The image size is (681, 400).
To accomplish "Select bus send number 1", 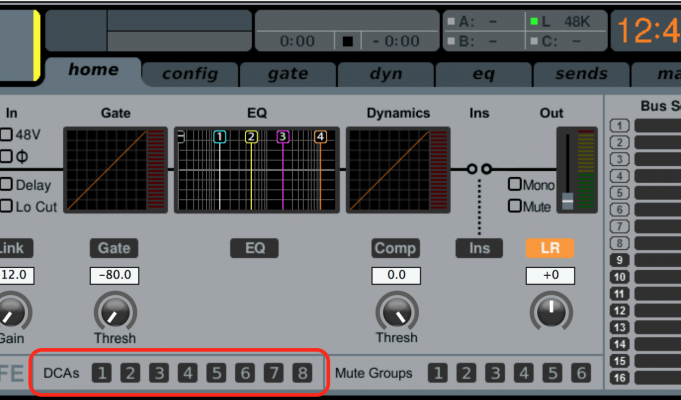I will (x=620, y=126).
